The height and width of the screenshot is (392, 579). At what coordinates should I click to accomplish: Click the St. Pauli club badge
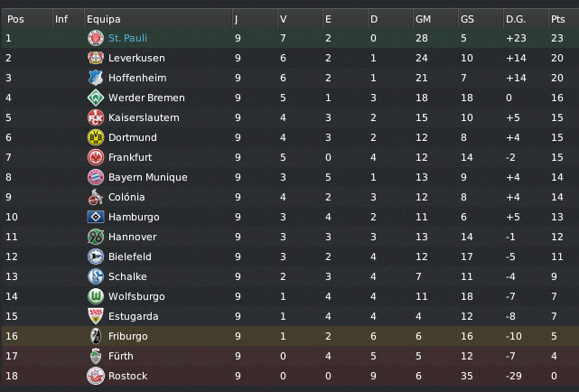click(95, 38)
